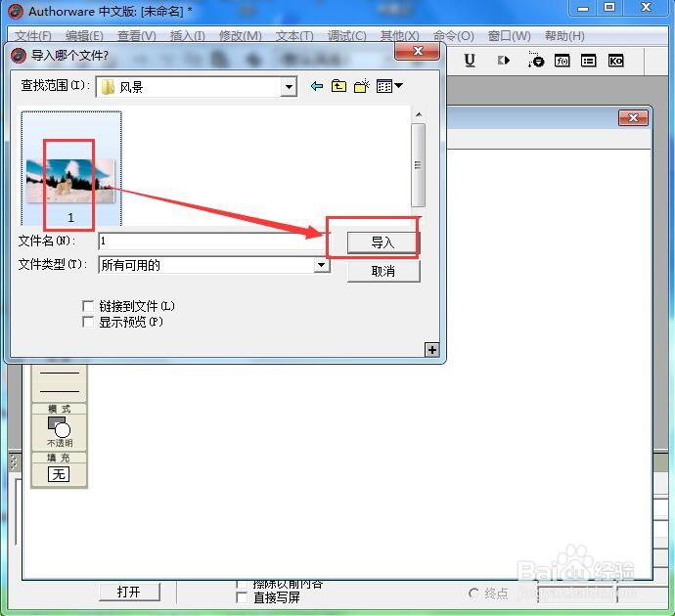
Task: Select the line style in toolbox
Action: [60, 382]
